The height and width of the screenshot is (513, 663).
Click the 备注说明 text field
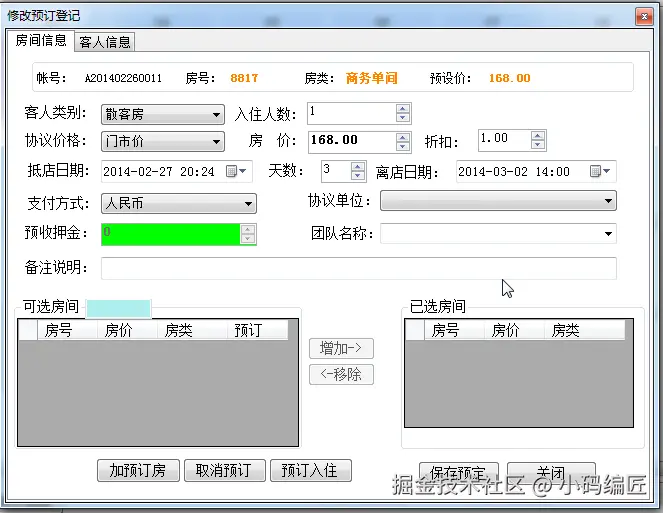pyautogui.click(x=359, y=269)
